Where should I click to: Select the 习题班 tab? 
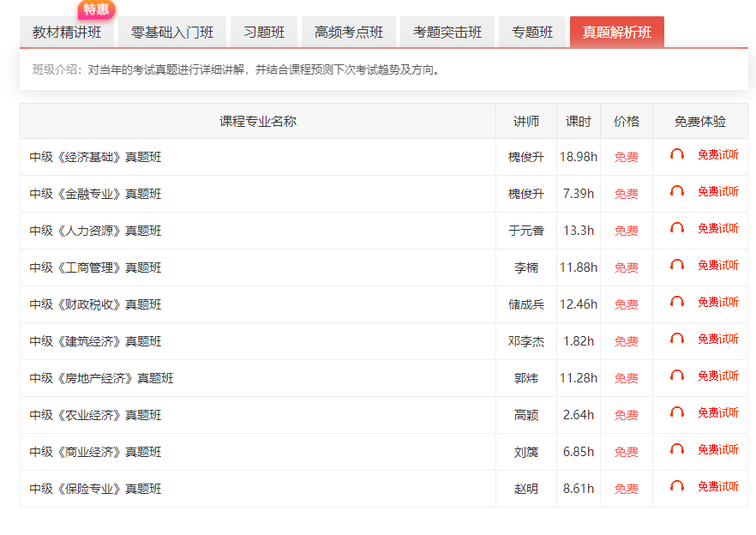click(x=264, y=33)
